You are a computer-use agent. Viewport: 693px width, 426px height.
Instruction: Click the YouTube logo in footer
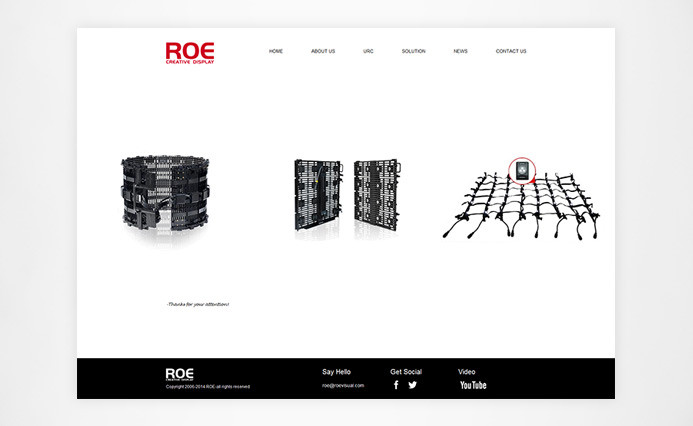click(473, 385)
